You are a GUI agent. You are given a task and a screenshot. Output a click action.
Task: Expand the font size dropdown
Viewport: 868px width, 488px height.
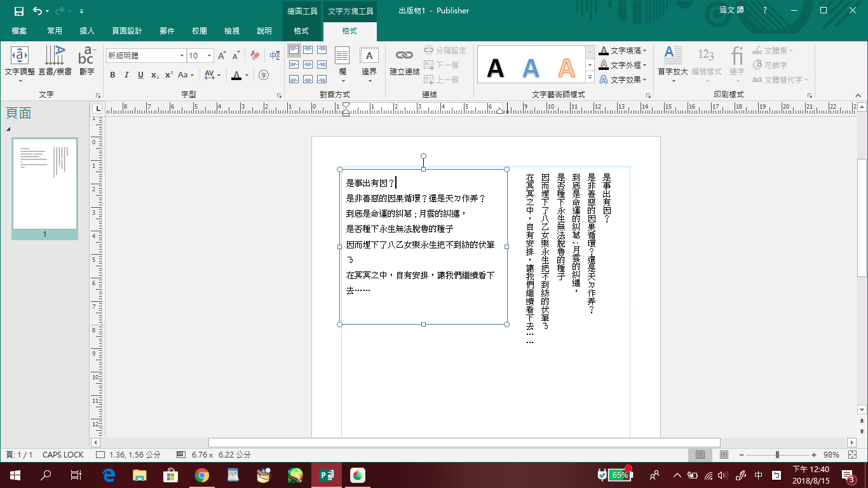(210, 56)
